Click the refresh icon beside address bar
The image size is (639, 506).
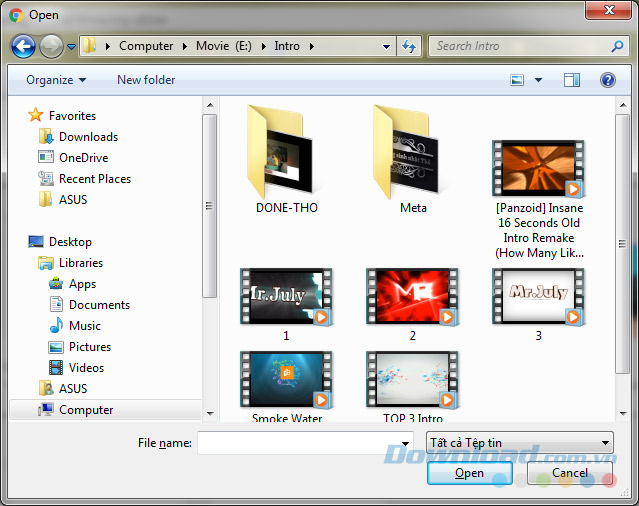pyautogui.click(x=409, y=46)
